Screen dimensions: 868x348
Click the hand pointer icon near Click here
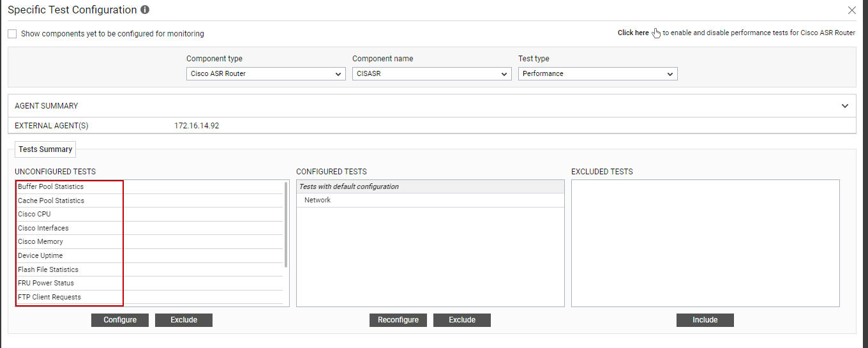point(656,33)
